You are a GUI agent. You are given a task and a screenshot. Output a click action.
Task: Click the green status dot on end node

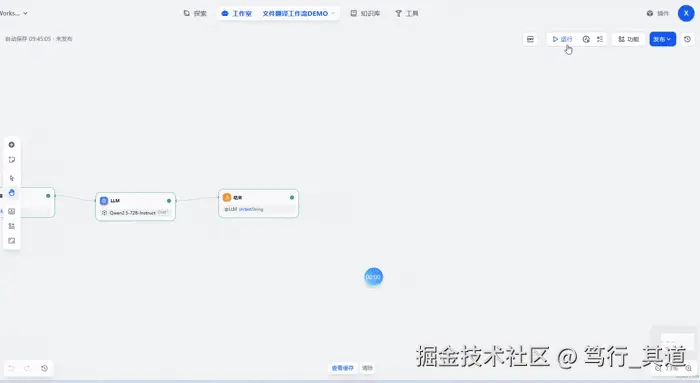[x=292, y=197]
